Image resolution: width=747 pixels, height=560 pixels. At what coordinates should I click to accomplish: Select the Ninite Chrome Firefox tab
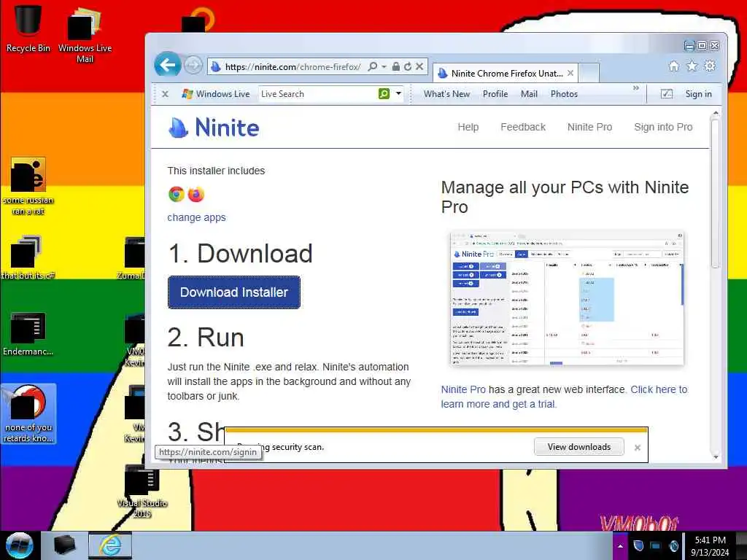pyautogui.click(x=506, y=74)
